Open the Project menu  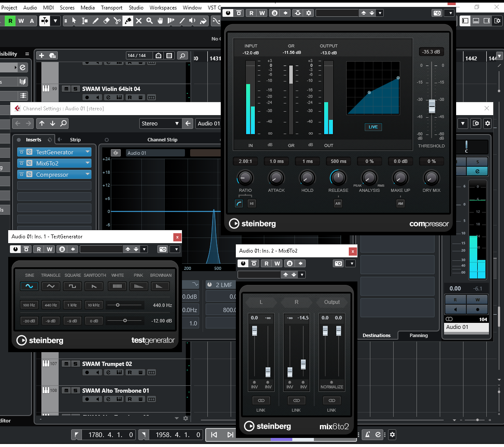tap(9, 7)
